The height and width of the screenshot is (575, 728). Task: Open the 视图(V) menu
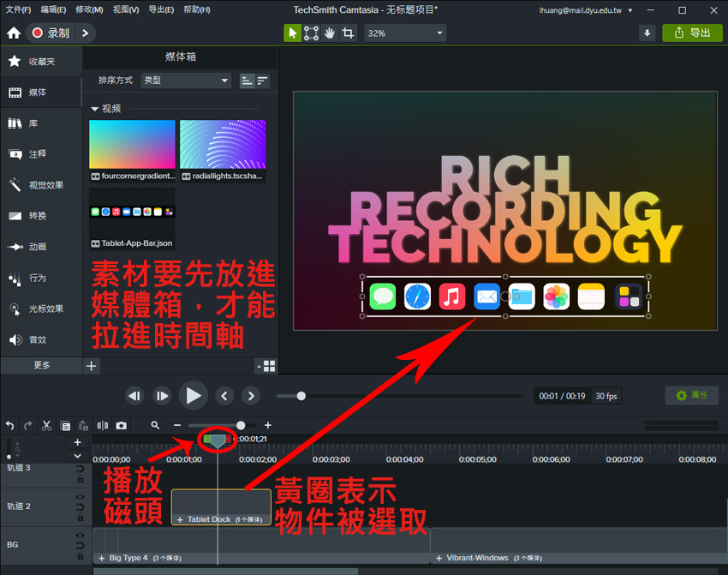(125, 9)
